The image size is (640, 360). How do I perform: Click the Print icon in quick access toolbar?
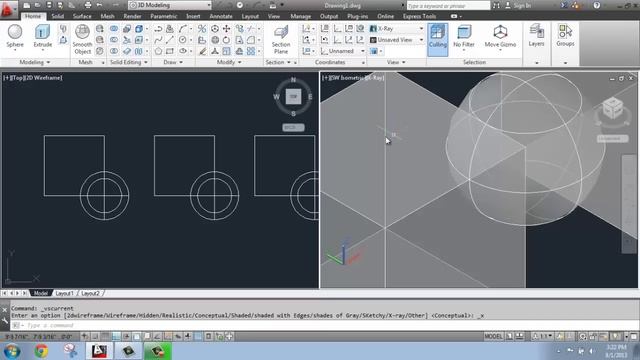coord(88,5)
